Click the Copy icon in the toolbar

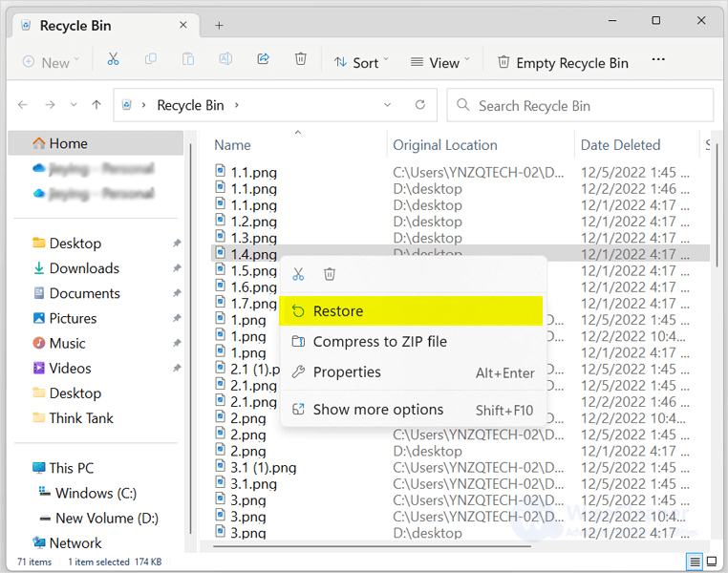point(151,59)
